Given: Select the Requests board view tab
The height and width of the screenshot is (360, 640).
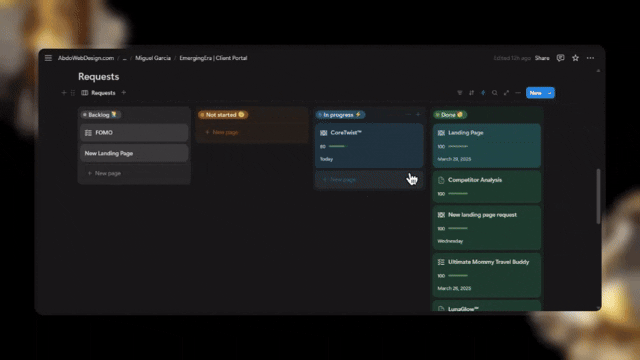Looking at the screenshot, I should click(98, 93).
